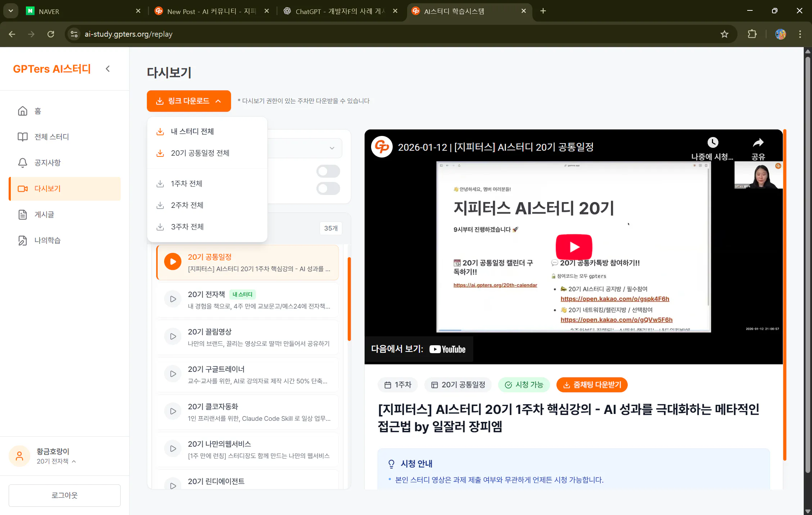
Task: Collapse the sidebar with the chevron arrow
Action: [108, 69]
